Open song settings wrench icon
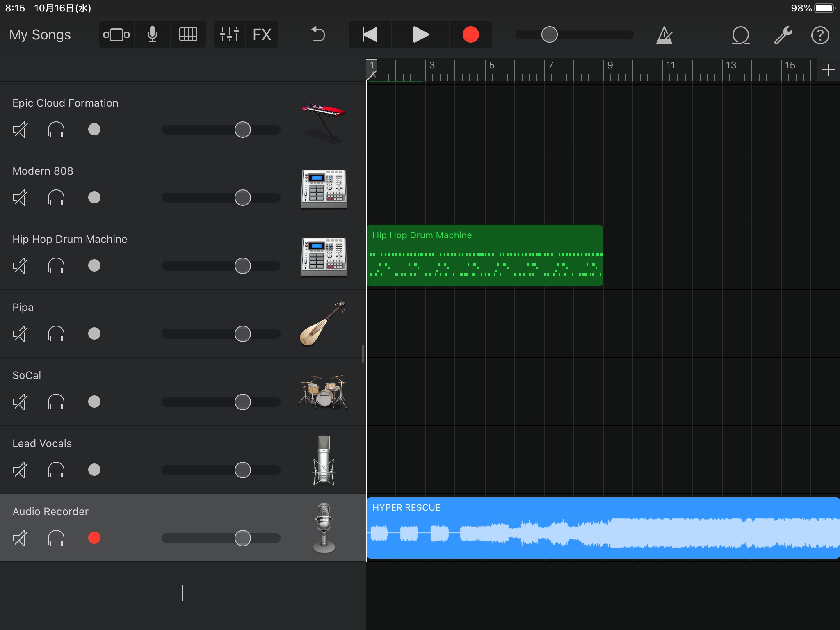The height and width of the screenshot is (630, 840). 783,35
